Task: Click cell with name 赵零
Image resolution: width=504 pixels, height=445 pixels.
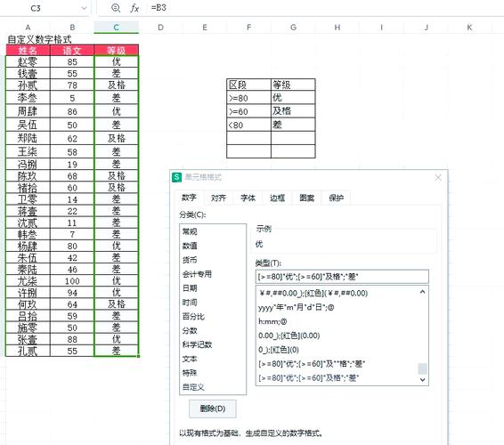Action: point(28,61)
